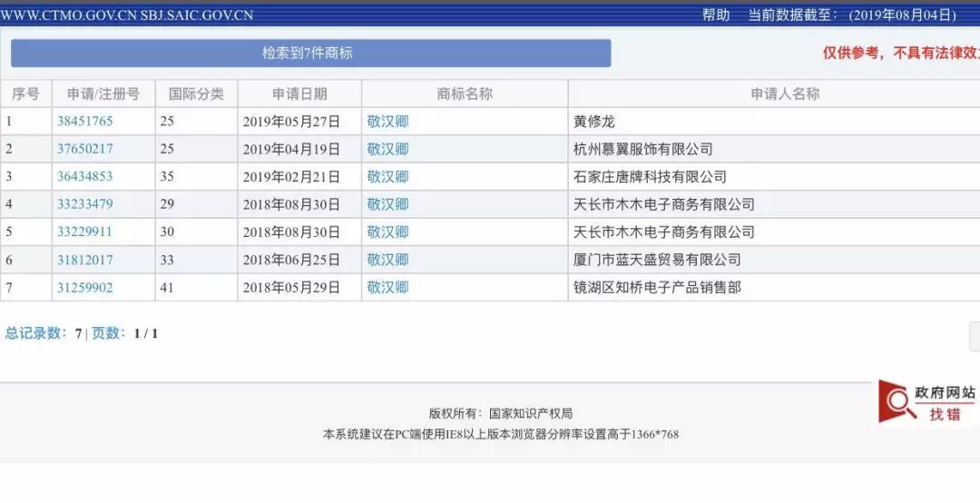Image resolution: width=980 pixels, height=503 pixels.
Task: Open 敬汉卿 trademark in 杭州慕翼服饰 row
Action: click(x=387, y=149)
